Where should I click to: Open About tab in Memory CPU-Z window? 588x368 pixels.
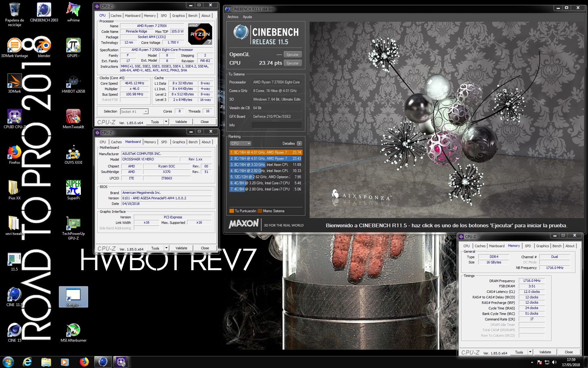point(570,246)
